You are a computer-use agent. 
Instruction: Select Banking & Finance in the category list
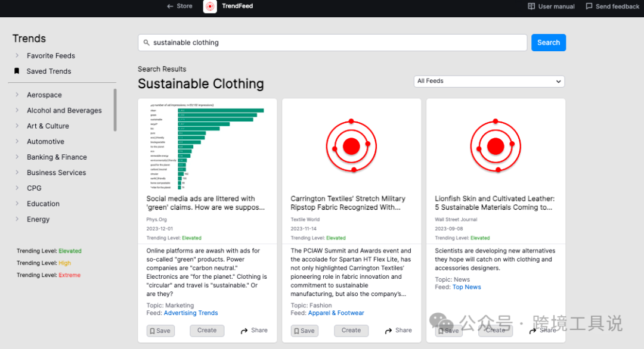[x=57, y=157]
